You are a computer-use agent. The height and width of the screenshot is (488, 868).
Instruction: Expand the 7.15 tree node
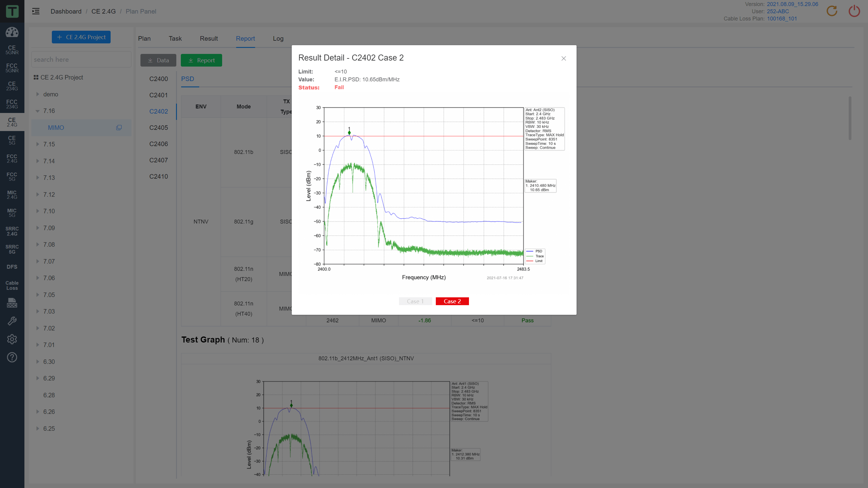click(x=38, y=144)
